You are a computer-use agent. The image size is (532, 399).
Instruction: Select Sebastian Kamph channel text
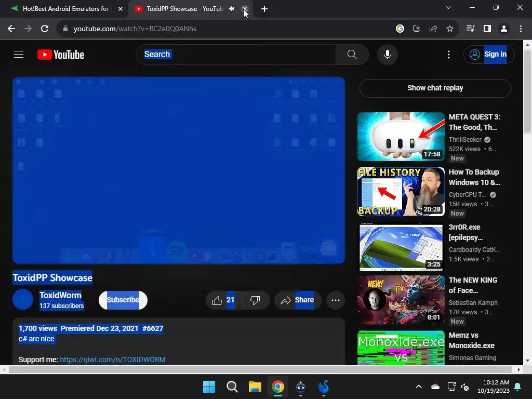click(x=473, y=302)
